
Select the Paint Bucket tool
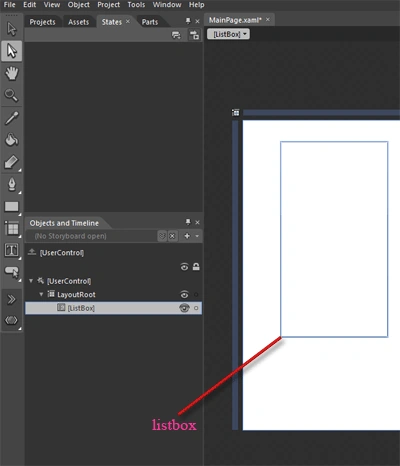[12, 140]
